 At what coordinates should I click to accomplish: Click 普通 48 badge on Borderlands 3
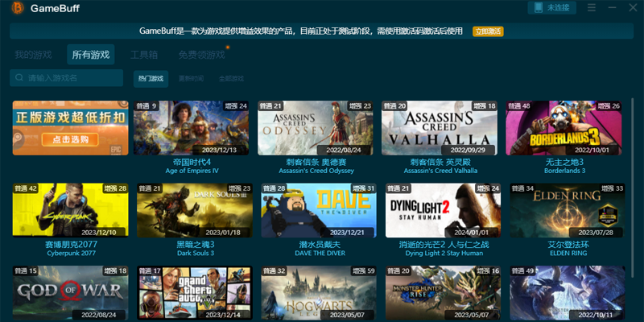coord(518,106)
